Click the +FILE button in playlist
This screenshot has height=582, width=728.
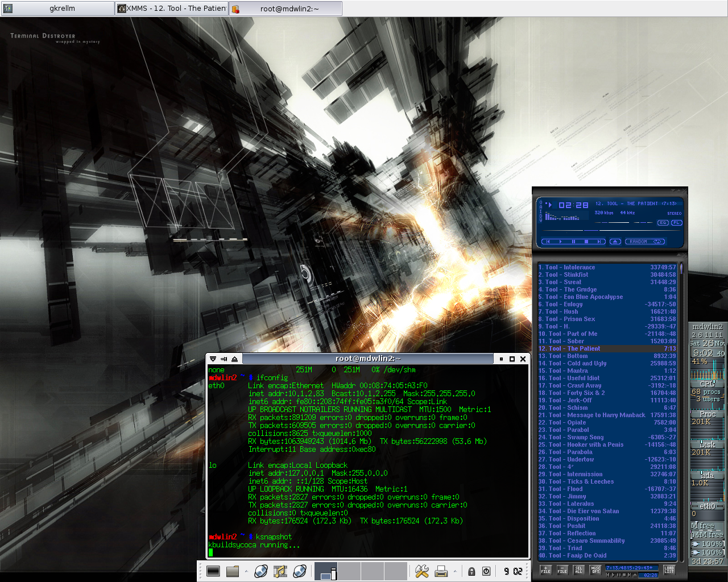545,570
